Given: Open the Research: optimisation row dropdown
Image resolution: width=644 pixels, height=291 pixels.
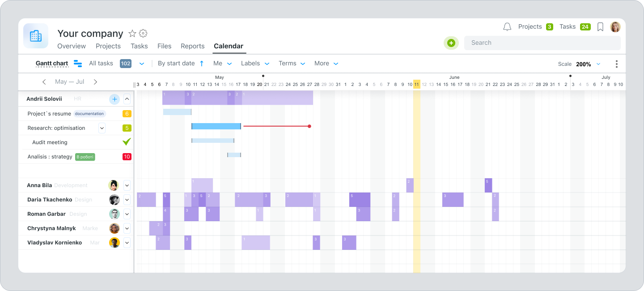Looking at the screenshot, I should click(102, 128).
